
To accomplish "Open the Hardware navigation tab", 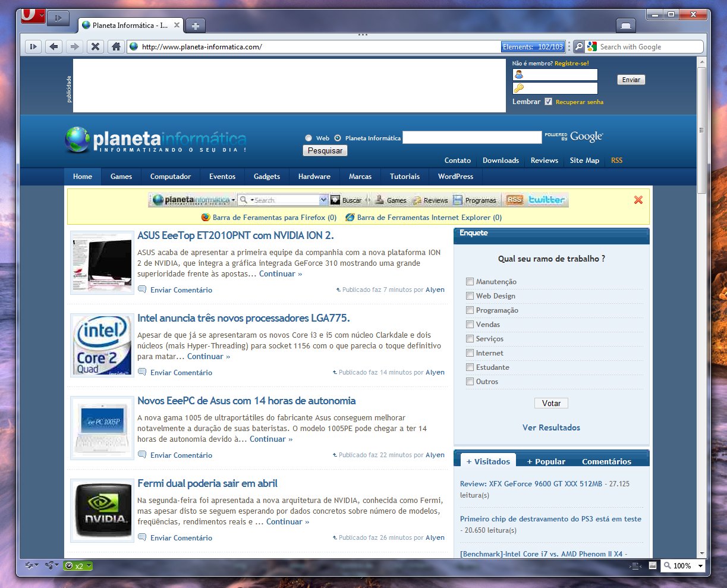I will [314, 177].
